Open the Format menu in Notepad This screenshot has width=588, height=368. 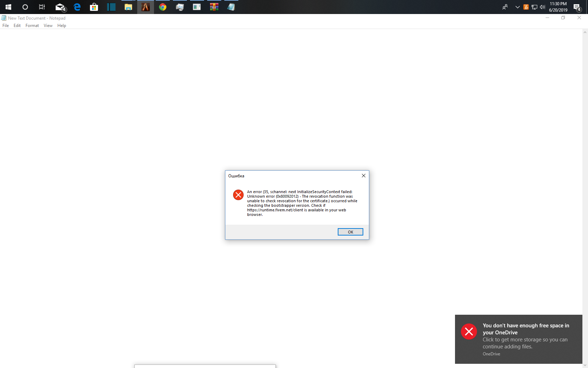(32, 25)
